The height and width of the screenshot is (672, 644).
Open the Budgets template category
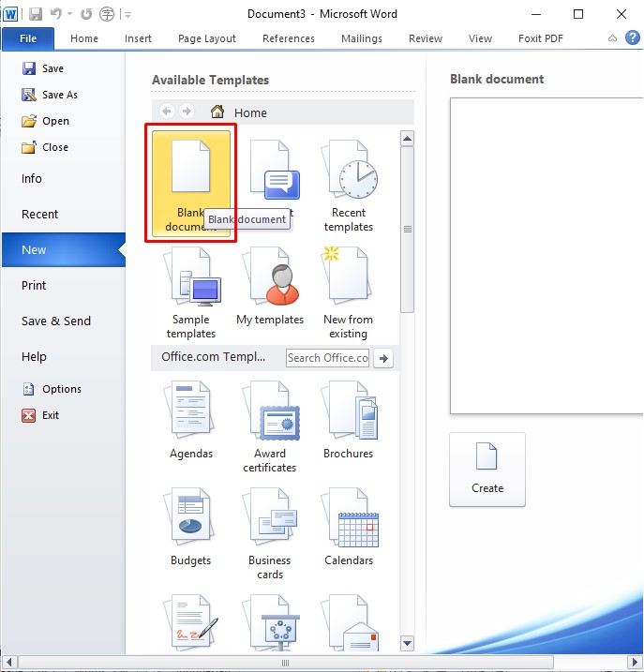191,527
